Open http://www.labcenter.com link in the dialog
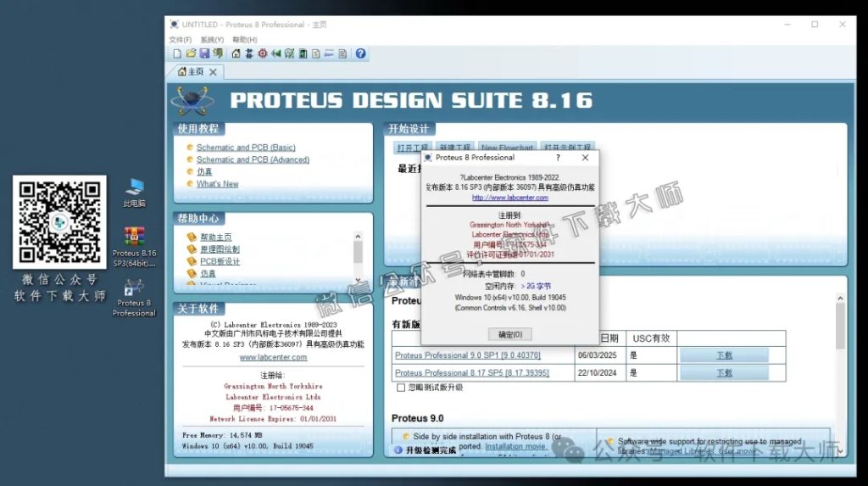This screenshot has height=486, width=868. coord(509,198)
